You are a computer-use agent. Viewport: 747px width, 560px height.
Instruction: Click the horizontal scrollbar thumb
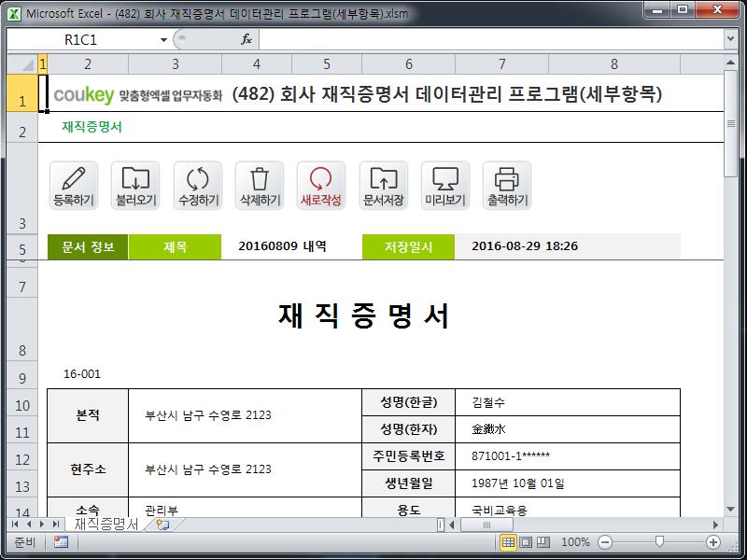[x=486, y=525]
